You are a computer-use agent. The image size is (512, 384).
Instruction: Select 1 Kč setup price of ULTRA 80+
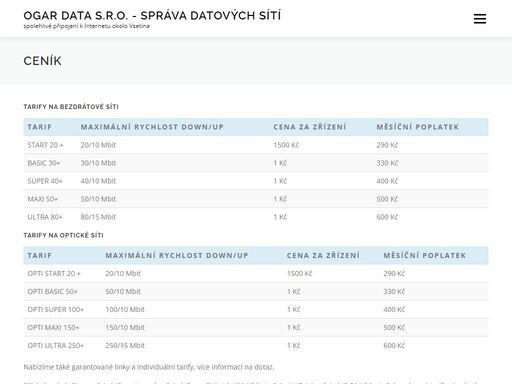click(280, 217)
